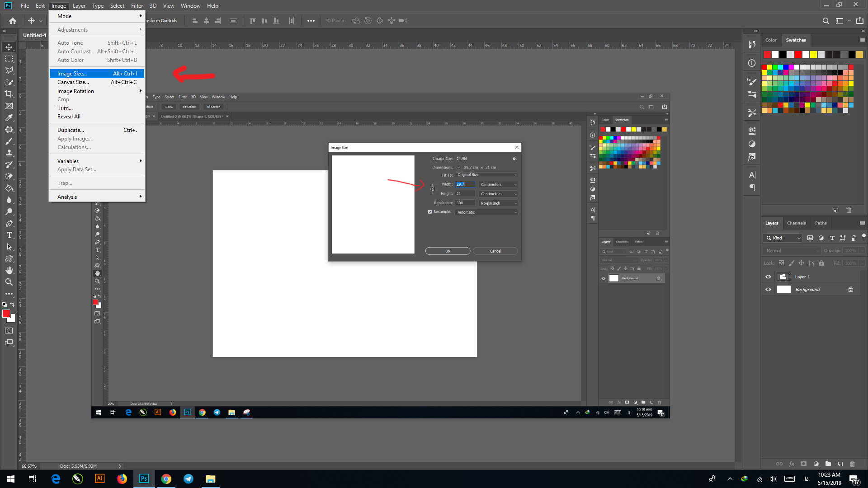Toggle the Resample checkbox
The image size is (868, 488).
coord(430,212)
